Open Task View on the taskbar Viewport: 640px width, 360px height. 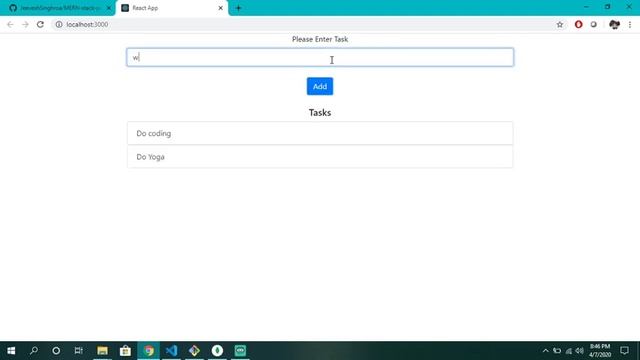tap(78, 351)
